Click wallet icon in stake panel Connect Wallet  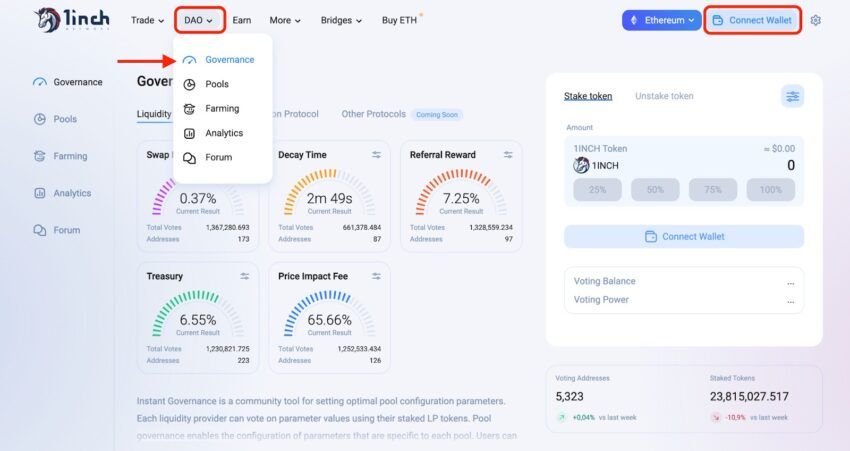(x=651, y=236)
